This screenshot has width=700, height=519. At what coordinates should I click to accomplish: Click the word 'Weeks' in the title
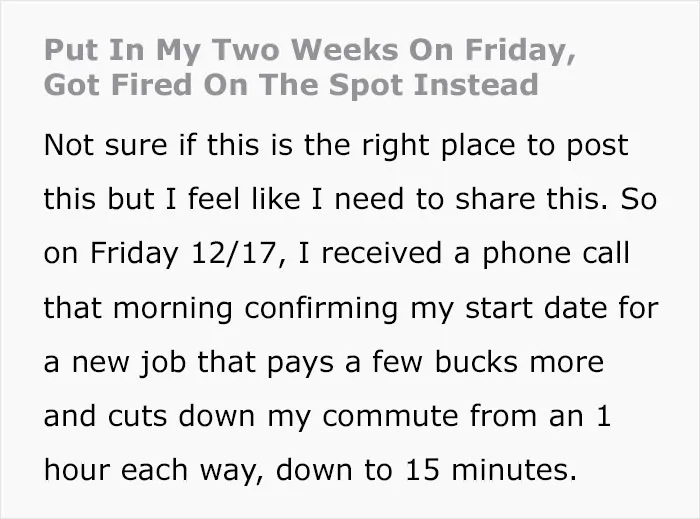point(345,49)
